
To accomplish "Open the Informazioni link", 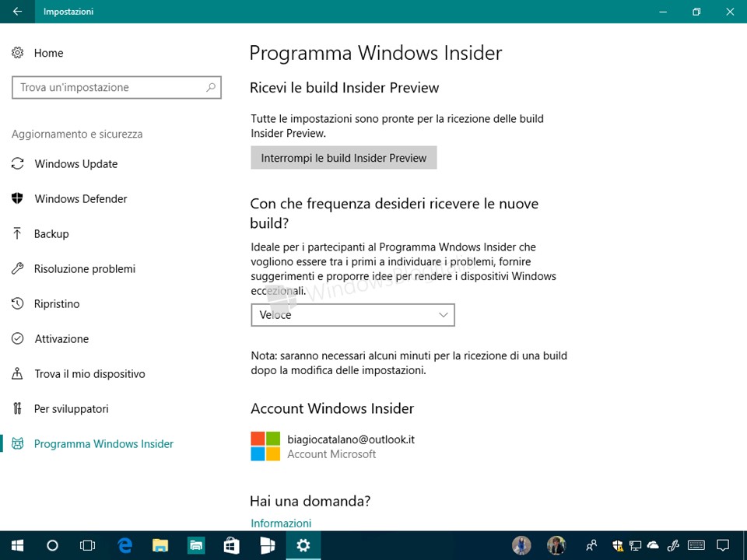I will coord(281,523).
